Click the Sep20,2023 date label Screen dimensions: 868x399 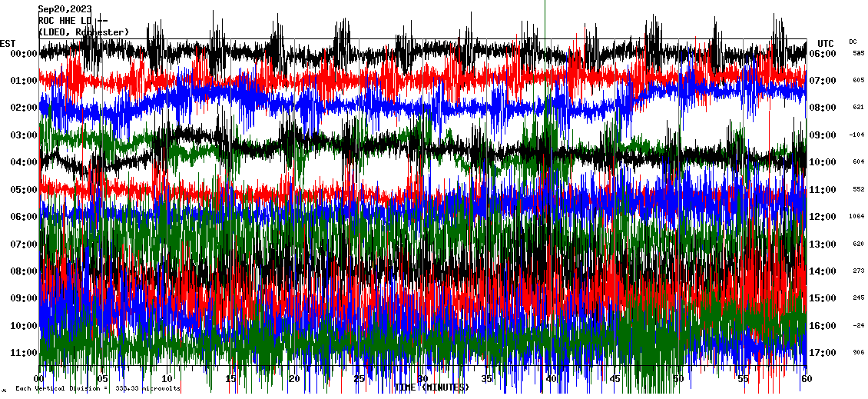tap(65, 9)
